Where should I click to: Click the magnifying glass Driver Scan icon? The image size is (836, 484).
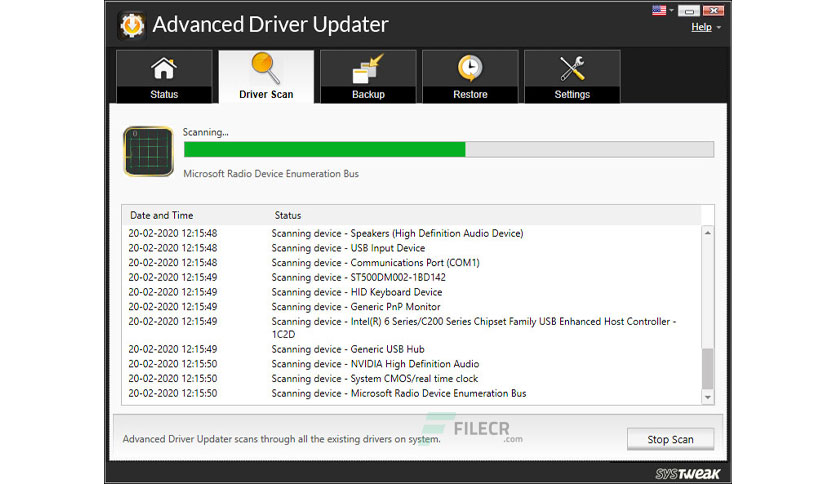point(266,68)
